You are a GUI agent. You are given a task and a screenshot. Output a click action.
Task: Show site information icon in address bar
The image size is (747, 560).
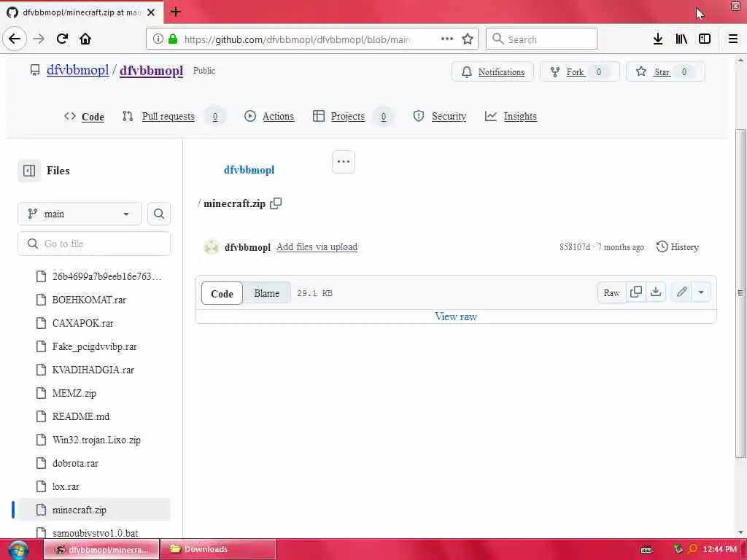click(x=158, y=39)
